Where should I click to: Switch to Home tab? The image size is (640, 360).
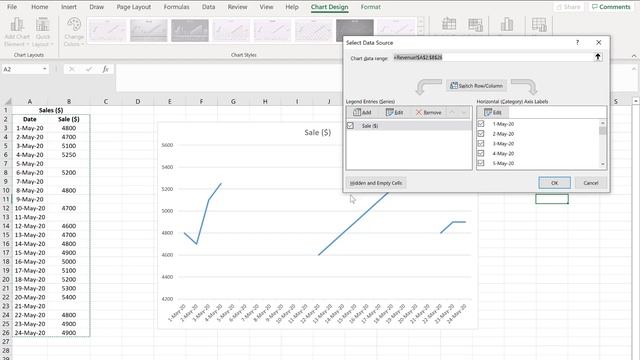40,7
